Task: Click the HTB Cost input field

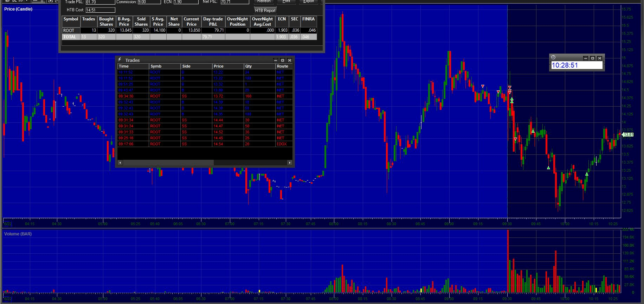Action: pos(100,10)
